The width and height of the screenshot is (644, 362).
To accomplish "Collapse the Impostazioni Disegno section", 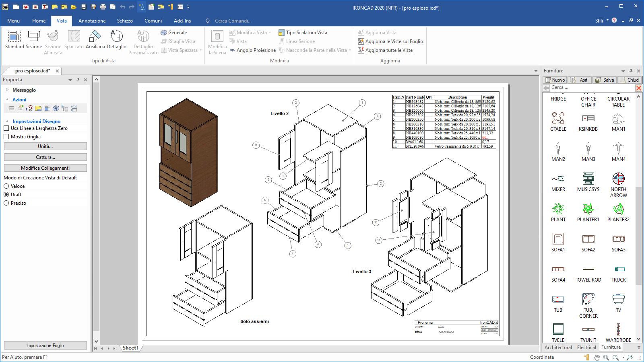I will 7,121.
